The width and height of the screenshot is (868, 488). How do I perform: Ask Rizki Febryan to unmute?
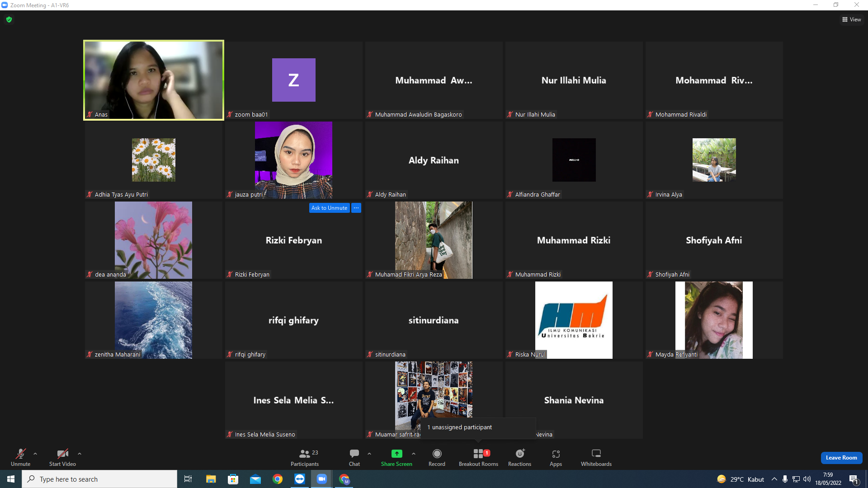coord(329,208)
